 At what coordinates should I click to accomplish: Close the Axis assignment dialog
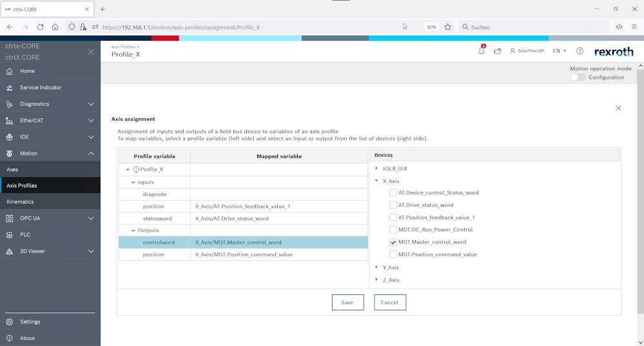618,108
